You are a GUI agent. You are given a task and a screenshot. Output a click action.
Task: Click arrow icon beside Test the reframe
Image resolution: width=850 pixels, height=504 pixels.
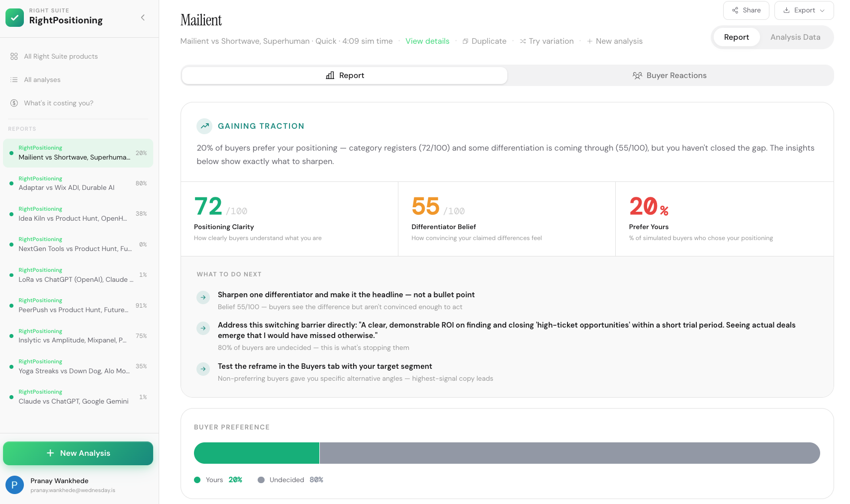coord(203,369)
